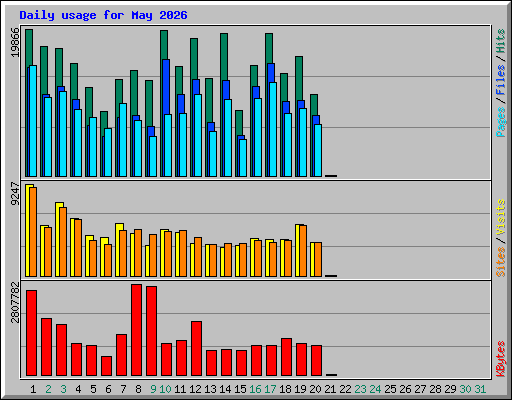Click day 12 on the x-axis
This screenshot has width=512, height=400.
[x=195, y=389]
